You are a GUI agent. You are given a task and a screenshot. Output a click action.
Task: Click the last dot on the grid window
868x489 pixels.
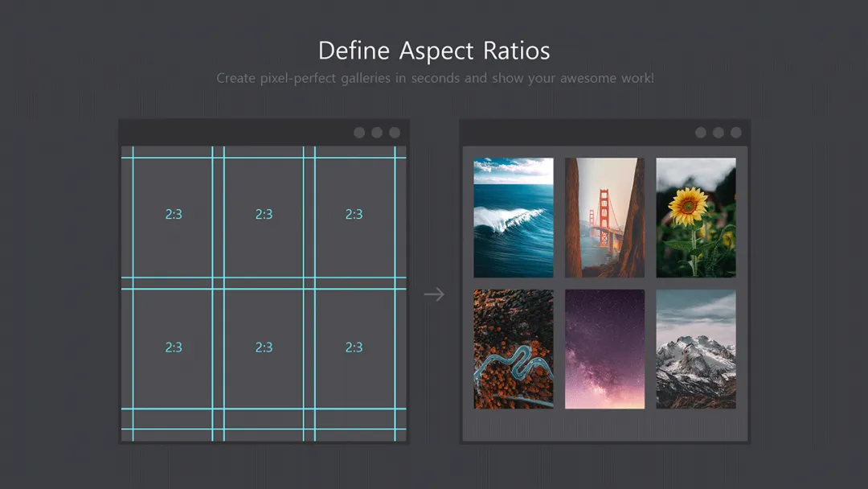(x=395, y=133)
